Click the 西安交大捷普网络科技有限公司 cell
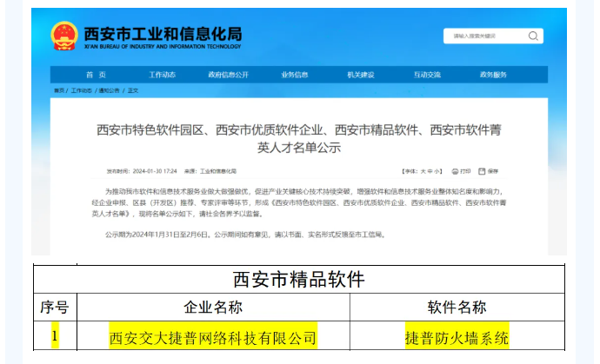 tap(213, 336)
